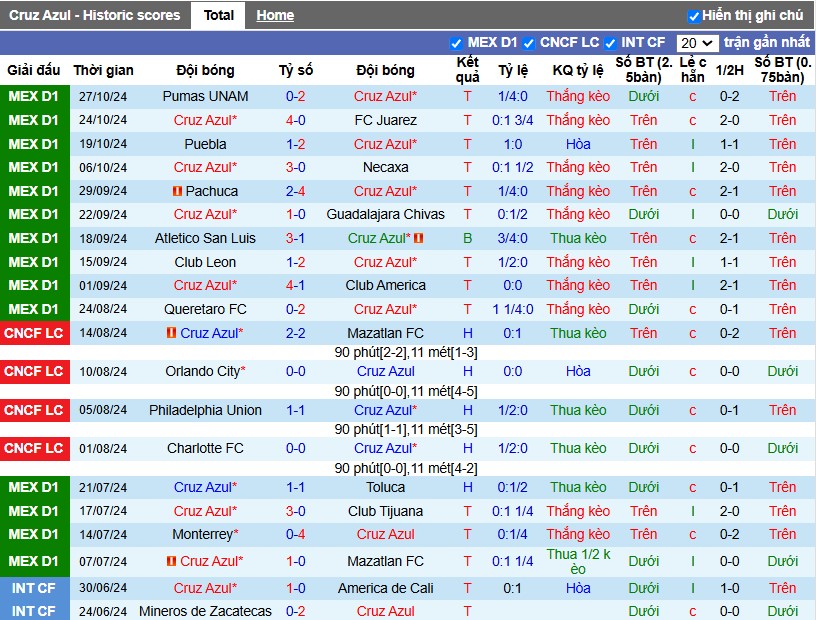
Task: Click the Hòa result in Puebla row
Action: tap(578, 144)
